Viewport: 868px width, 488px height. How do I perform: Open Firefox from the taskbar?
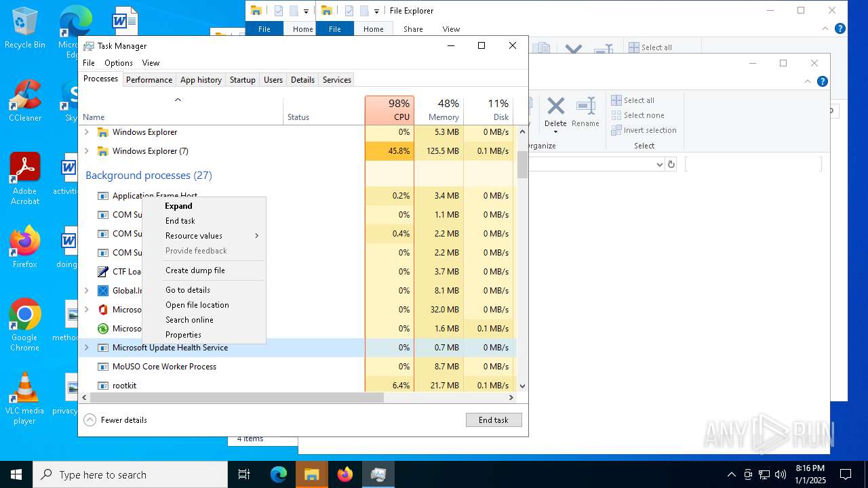pyautogui.click(x=345, y=474)
